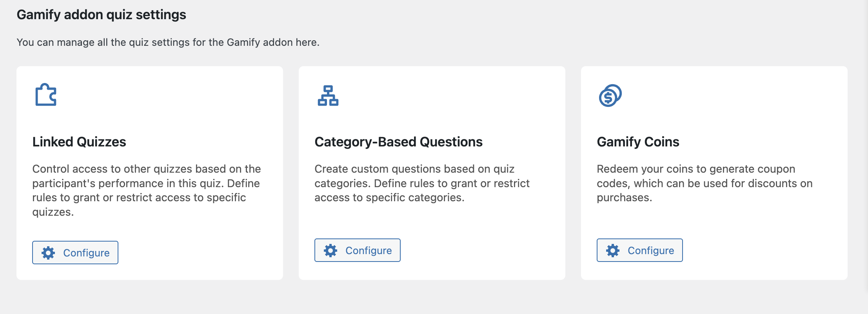Viewport: 868px width, 314px height.
Task: Click the word 'Configure' in the Linked Quizzes card
Action: point(86,253)
